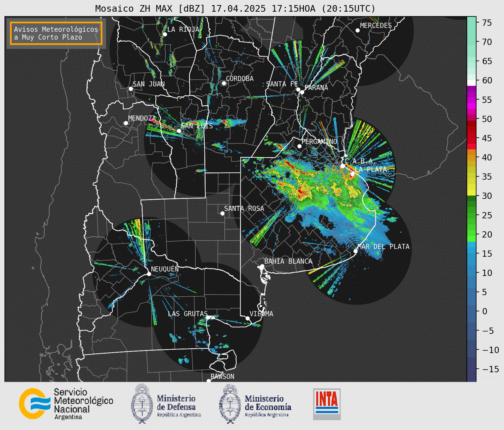Click the SANTA ROSA label text
The image size is (504, 430).
[x=244, y=209]
